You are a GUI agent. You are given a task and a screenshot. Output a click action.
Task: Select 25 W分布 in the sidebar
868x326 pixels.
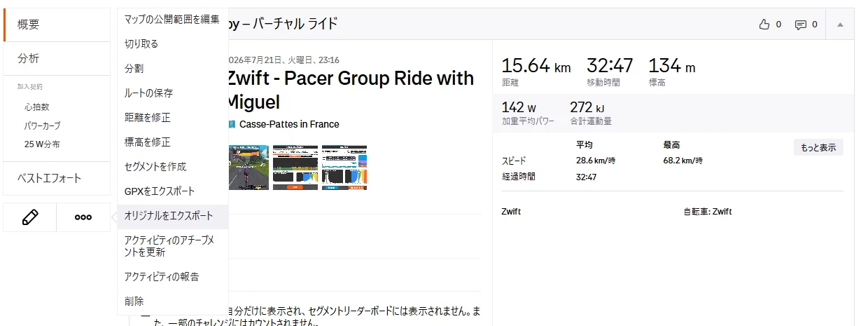[x=42, y=144]
